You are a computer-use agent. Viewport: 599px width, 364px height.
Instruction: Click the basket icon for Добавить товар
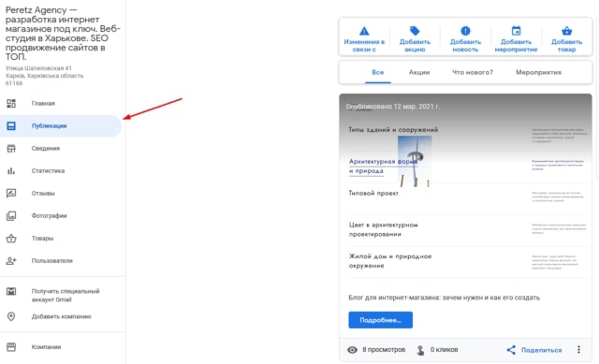click(566, 31)
